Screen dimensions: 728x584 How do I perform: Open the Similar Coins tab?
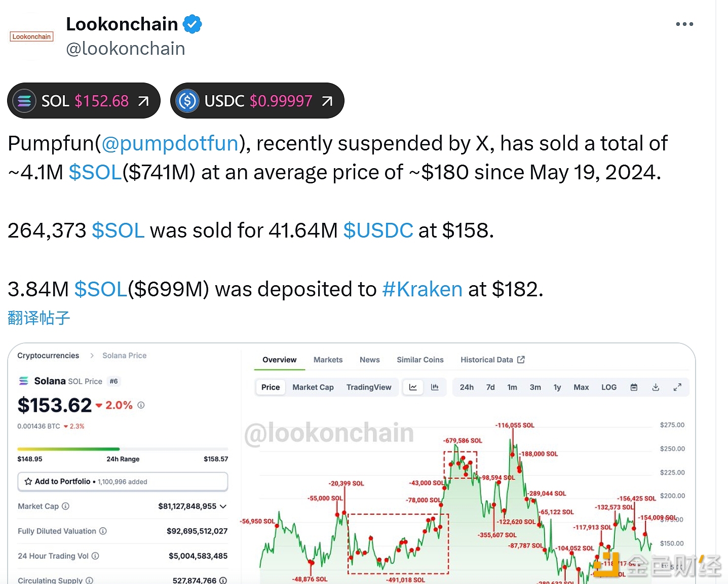pyautogui.click(x=420, y=360)
